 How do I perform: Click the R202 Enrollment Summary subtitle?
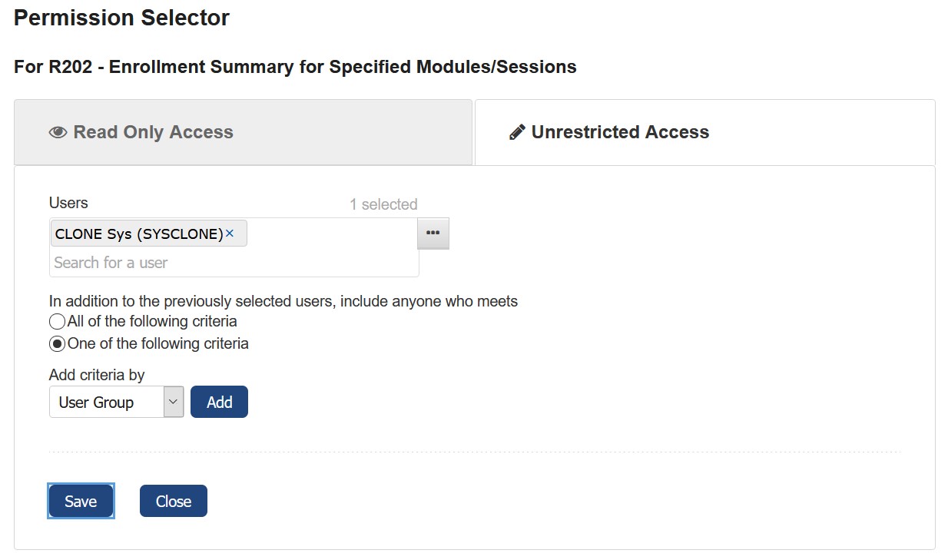point(295,67)
